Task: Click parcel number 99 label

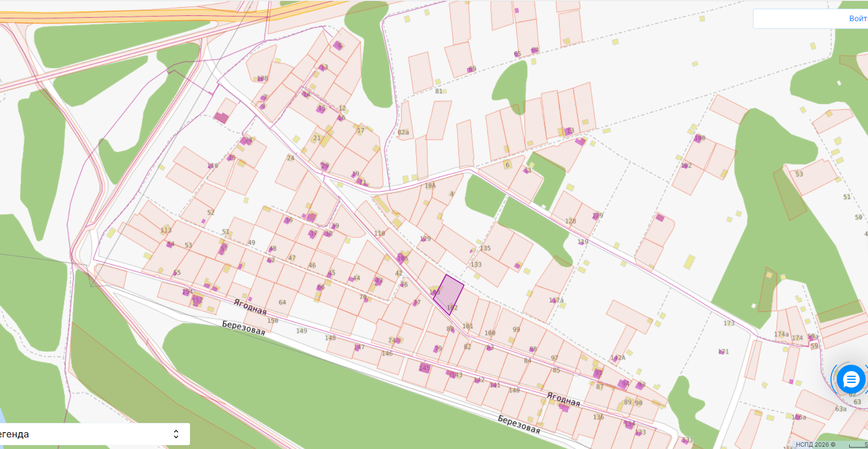Action: coord(516,330)
